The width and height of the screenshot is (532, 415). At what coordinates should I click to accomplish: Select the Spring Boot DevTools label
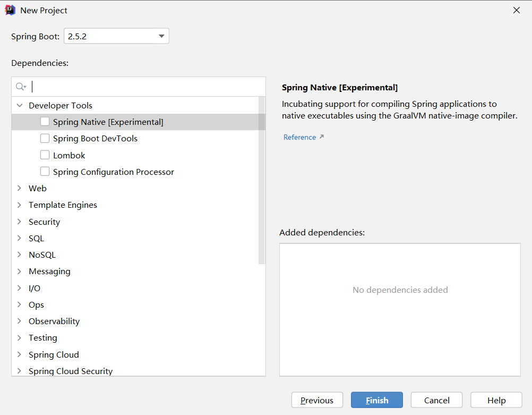pyautogui.click(x=95, y=139)
